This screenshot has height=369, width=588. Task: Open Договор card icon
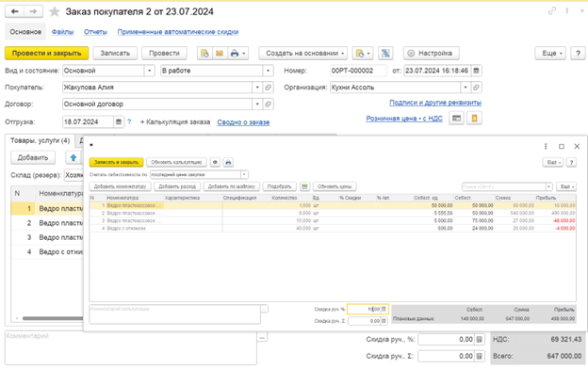point(268,104)
